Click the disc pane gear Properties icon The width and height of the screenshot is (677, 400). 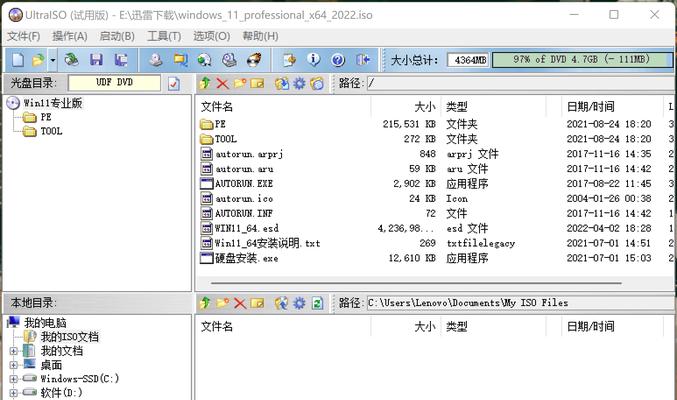(x=299, y=83)
